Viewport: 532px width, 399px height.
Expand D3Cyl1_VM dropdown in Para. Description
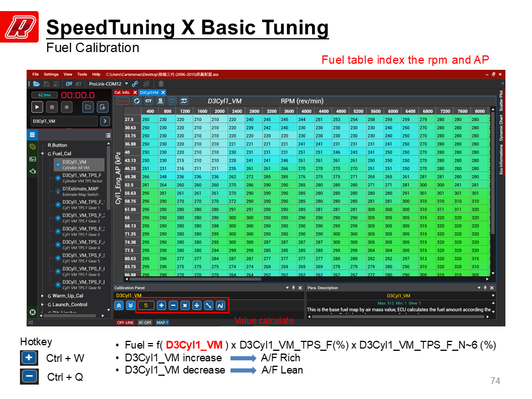493,296
